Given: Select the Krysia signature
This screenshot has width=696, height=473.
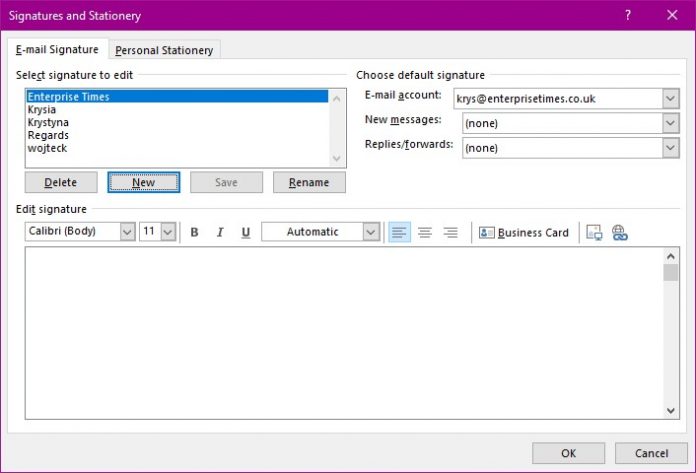Looking at the screenshot, I should point(177,109).
